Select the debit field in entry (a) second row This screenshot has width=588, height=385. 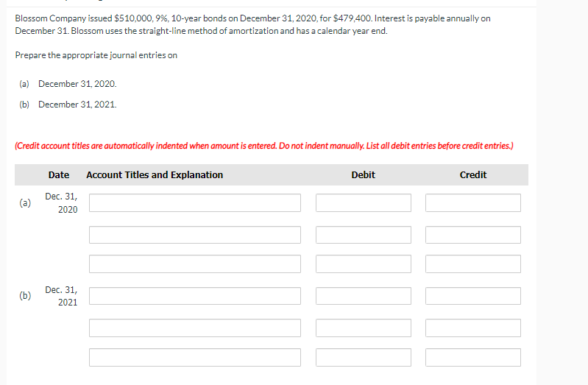pos(364,235)
